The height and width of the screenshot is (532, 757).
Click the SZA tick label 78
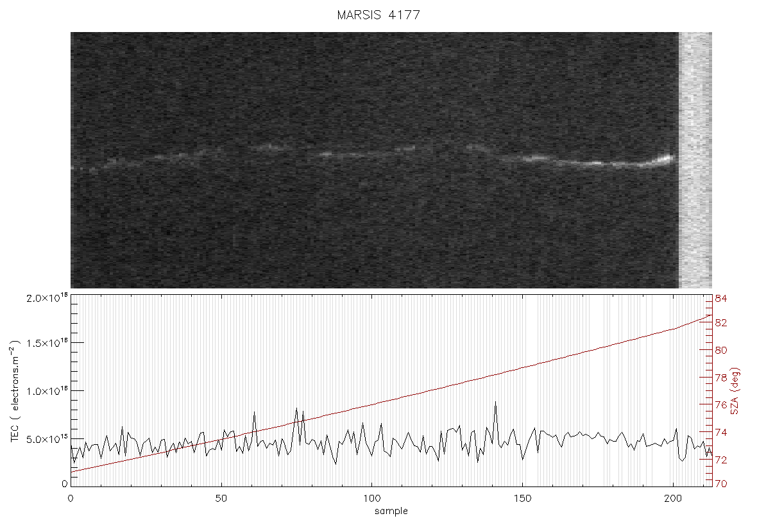tap(721, 378)
